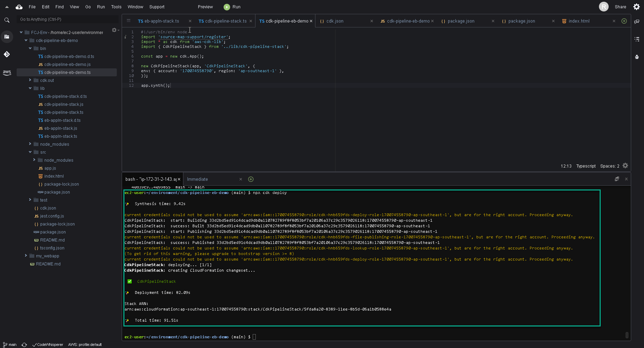The width and height of the screenshot is (644, 348).
Task: Maximize the terminal panel icon
Action: (617, 179)
